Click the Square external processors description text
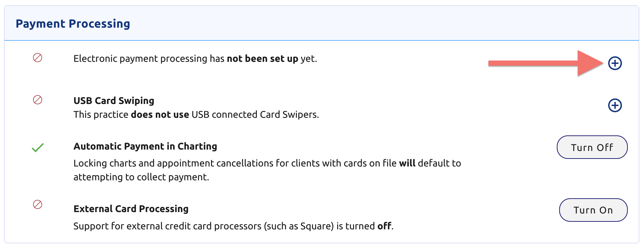The height and width of the screenshot is (248, 644). pos(233,226)
